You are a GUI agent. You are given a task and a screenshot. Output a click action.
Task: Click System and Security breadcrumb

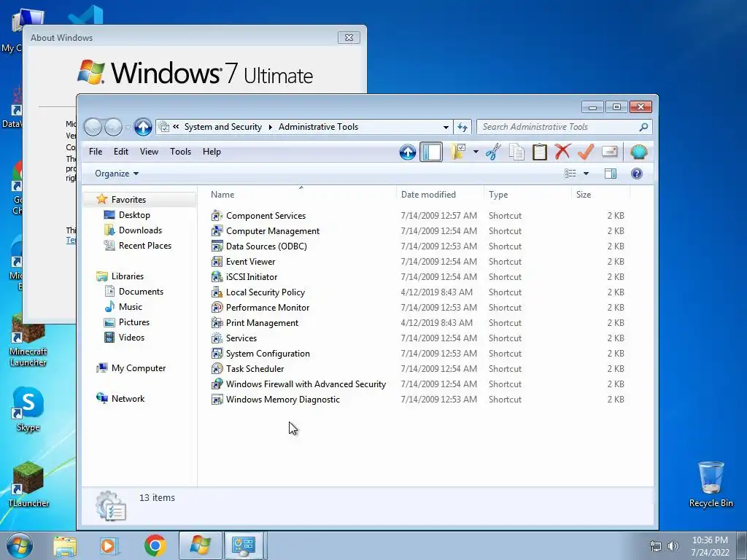[x=223, y=127]
